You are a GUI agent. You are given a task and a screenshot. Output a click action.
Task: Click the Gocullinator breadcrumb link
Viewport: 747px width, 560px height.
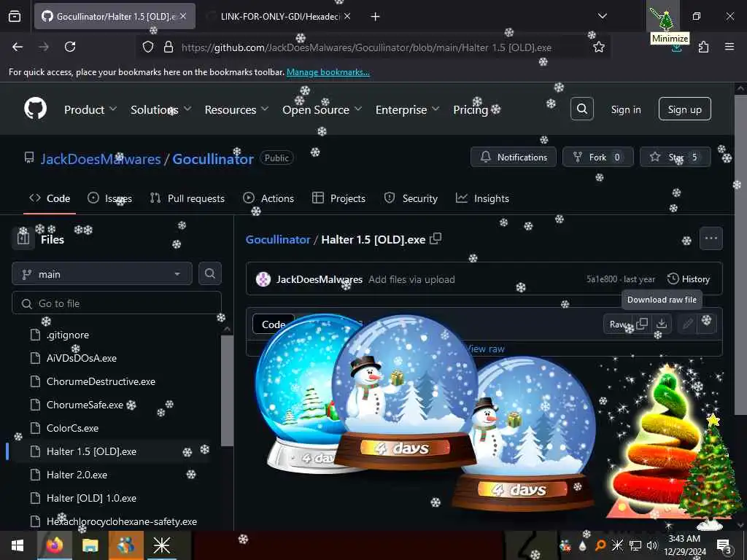(x=278, y=239)
